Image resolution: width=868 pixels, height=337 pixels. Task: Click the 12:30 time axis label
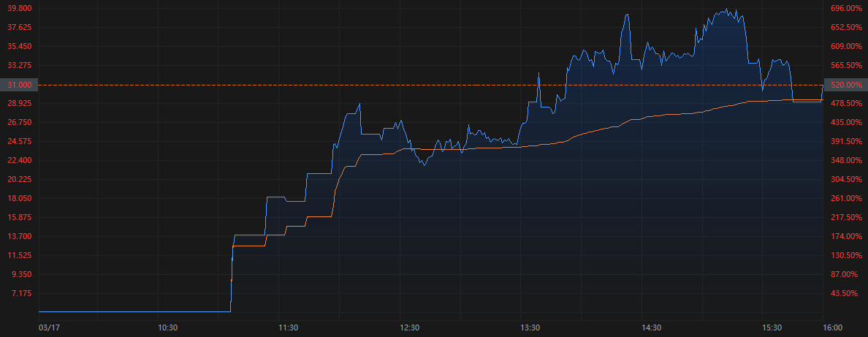click(x=410, y=327)
